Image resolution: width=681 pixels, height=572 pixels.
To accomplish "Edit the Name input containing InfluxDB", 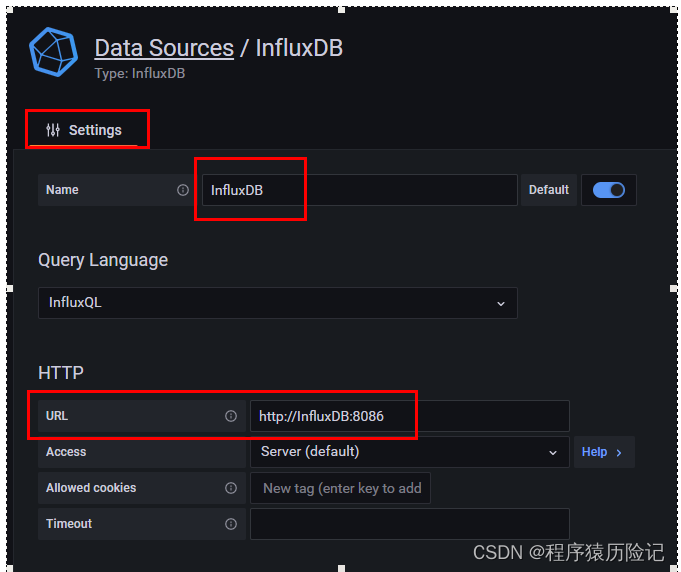I will (x=360, y=190).
